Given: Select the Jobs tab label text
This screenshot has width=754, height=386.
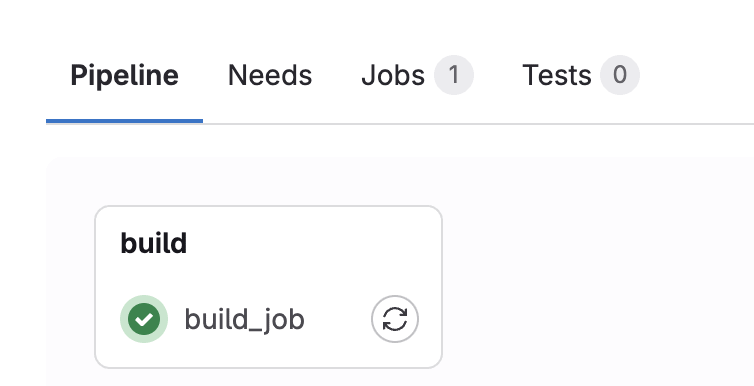Looking at the screenshot, I should 393,75.
